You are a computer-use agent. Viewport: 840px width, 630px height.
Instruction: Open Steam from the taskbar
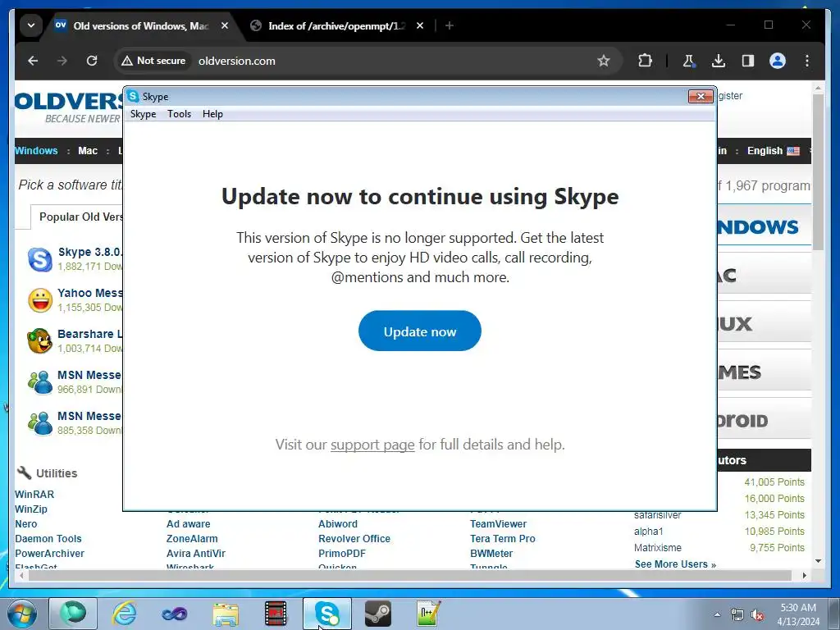click(378, 614)
